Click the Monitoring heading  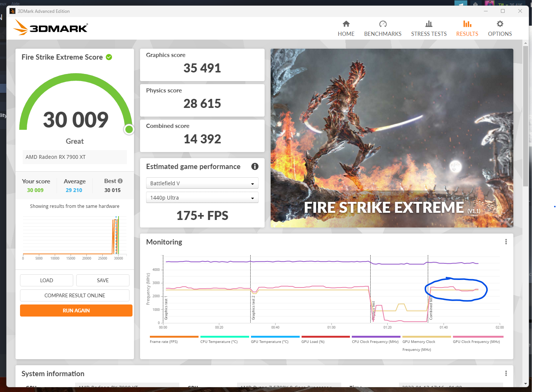[164, 242]
